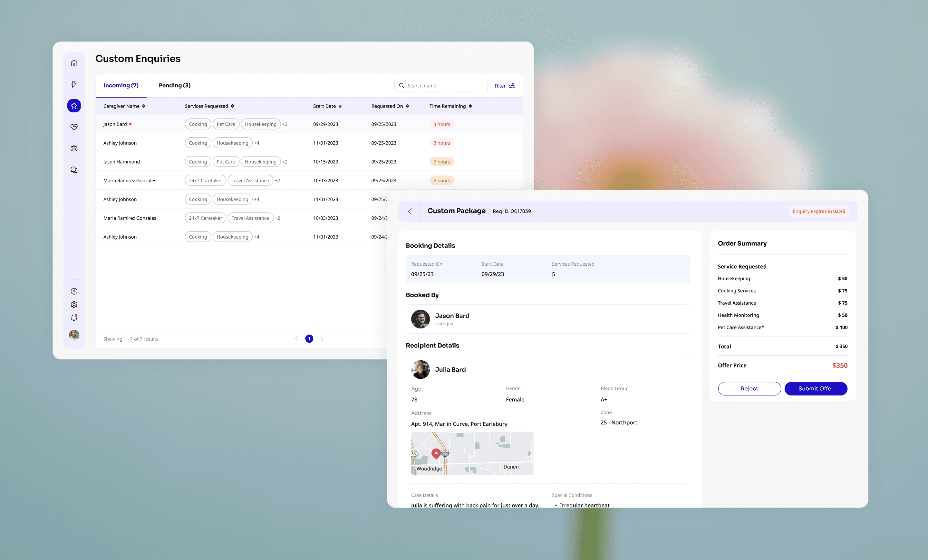The height and width of the screenshot is (560, 928).
Task: Click the Submit Offer button
Action: [816, 388]
